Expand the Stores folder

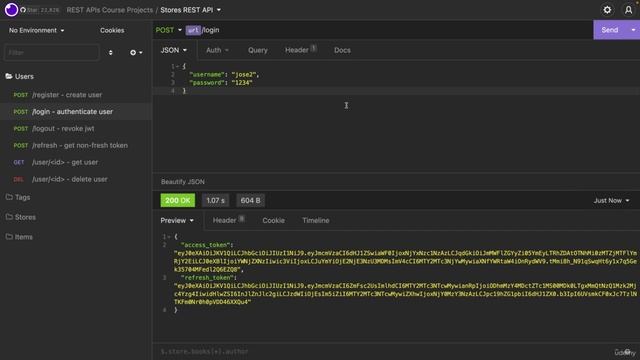click(21, 217)
